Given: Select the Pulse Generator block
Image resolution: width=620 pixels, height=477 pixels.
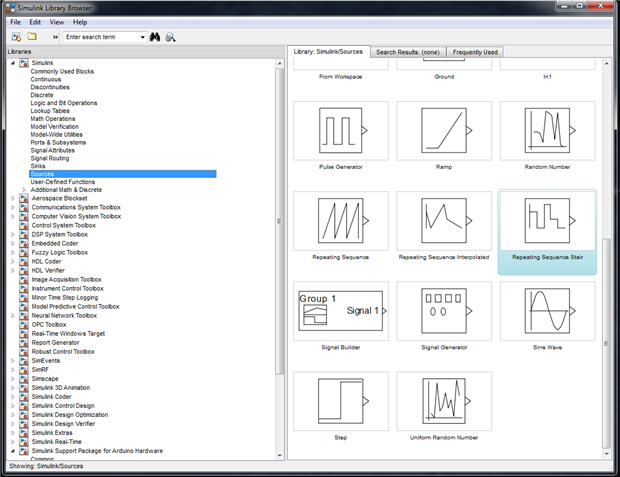Looking at the screenshot, I should click(340, 131).
